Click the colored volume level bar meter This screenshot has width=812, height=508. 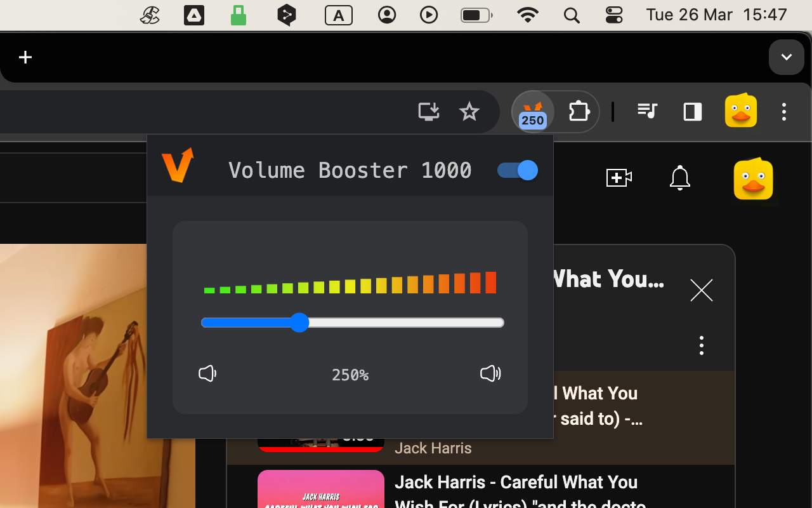coord(350,283)
